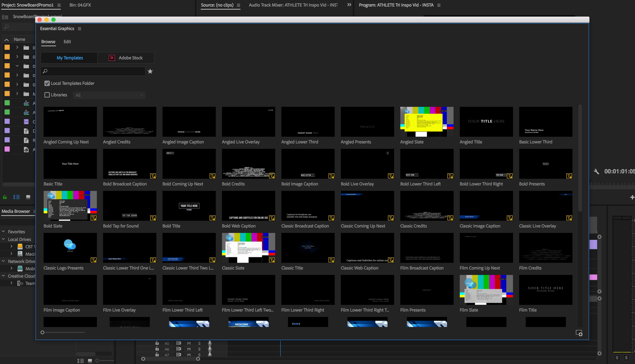Switch to the Edit tab
This screenshot has height=364, width=635.
coord(67,42)
